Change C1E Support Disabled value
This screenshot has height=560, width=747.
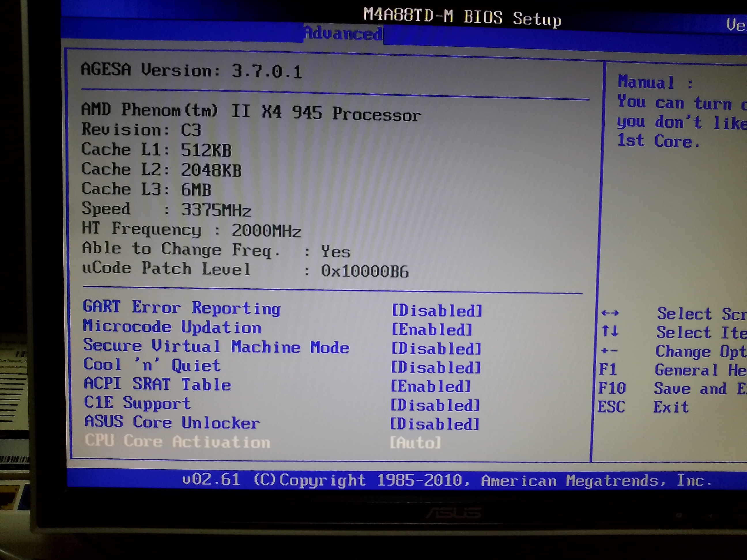pyautogui.click(x=435, y=405)
